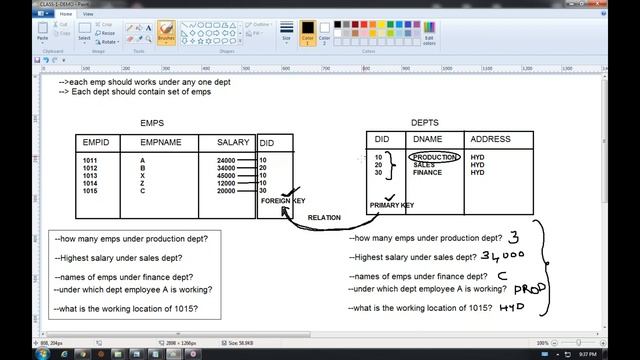Image resolution: width=640 pixels, height=360 pixels.
Task: Open the shape Outline dropdown
Action: click(x=258, y=24)
